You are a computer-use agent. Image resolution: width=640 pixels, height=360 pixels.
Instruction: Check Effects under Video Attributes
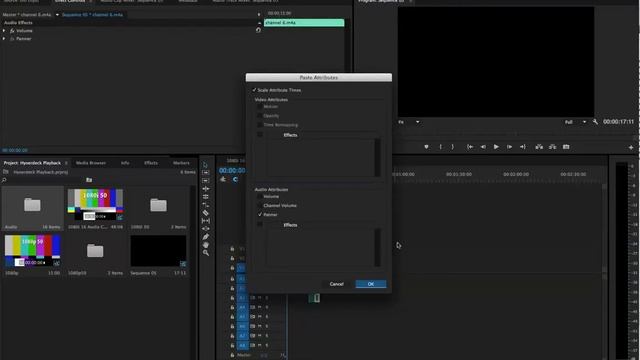(260, 134)
